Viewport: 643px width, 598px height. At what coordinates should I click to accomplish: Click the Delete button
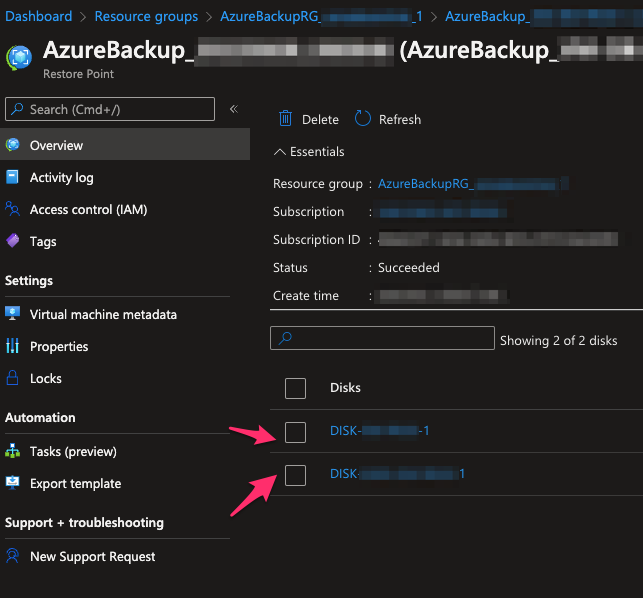coord(309,119)
